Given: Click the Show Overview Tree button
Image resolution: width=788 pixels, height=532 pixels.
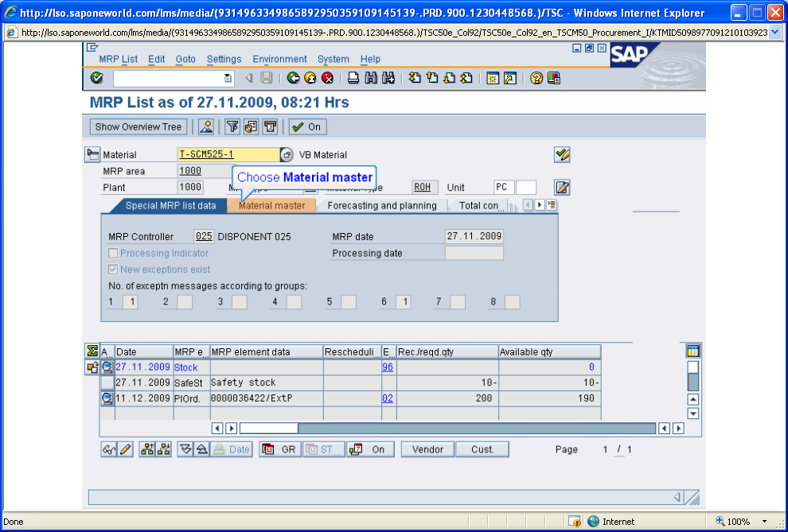Looking at the screenshot, I should click(138, 126).
